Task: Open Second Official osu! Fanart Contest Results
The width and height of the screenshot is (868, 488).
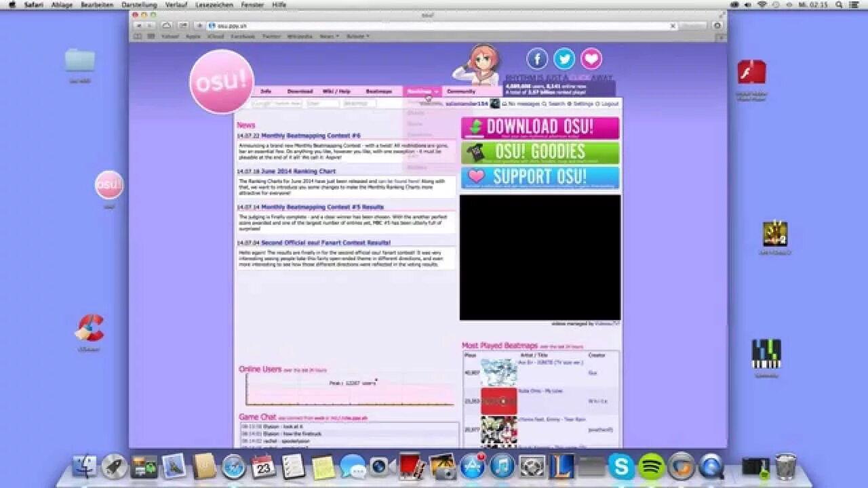Action: coord(326,242)
